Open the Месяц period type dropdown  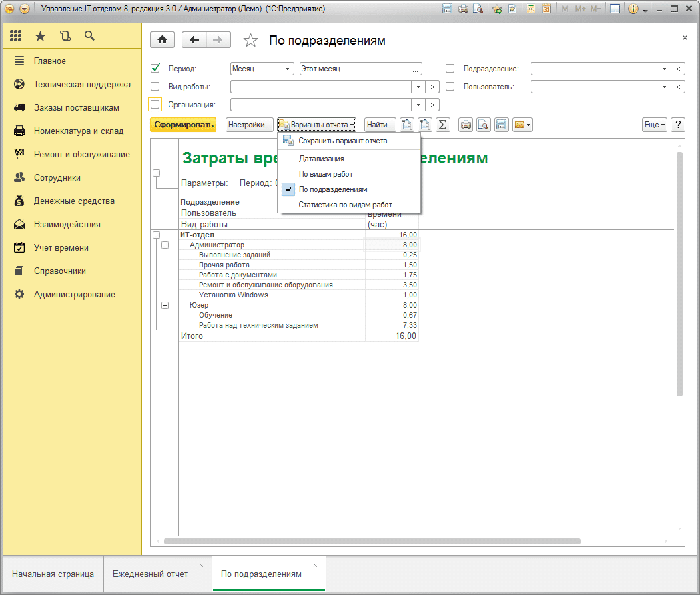click(288, 69)
